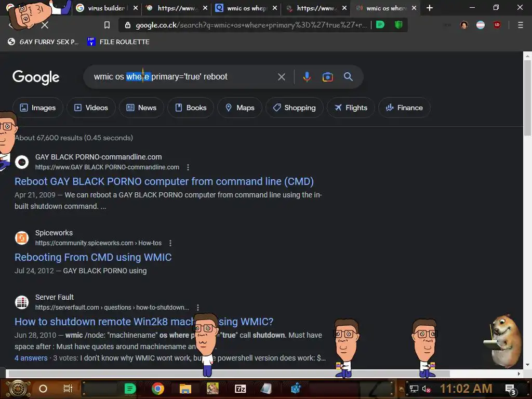
Task: Open 7-Zip from the taskbar
Action: [x=240, y=389]
